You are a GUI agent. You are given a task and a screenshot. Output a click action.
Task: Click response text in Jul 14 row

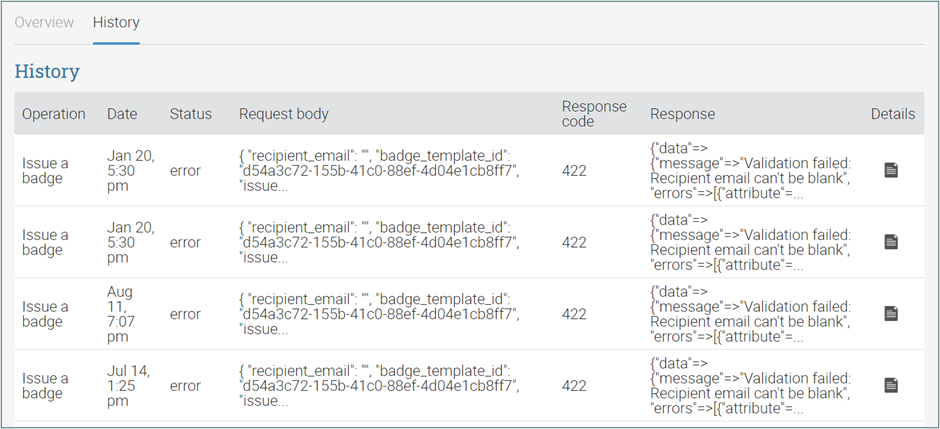751,386
